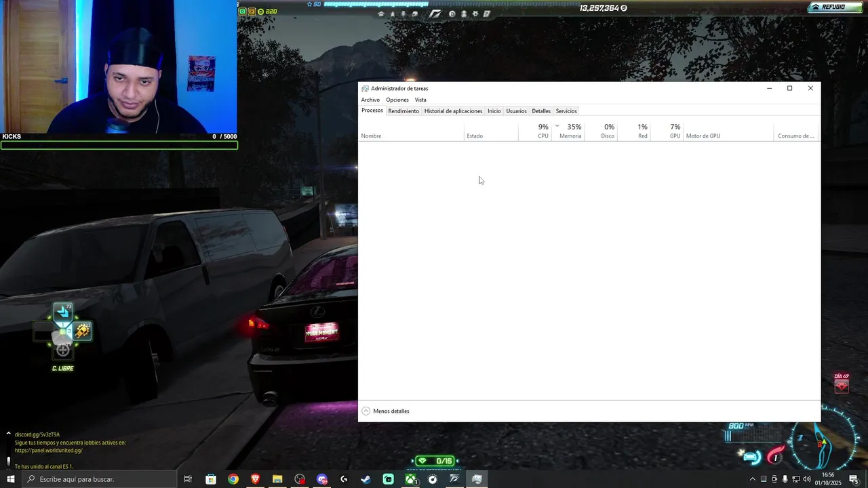
Task: Sort processes by Nombre column
Action: click(411, 131)
